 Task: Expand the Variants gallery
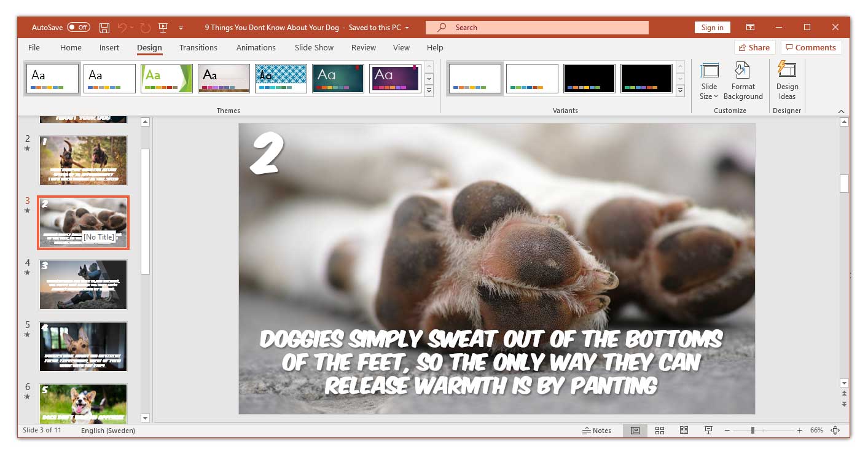(680, 90)
